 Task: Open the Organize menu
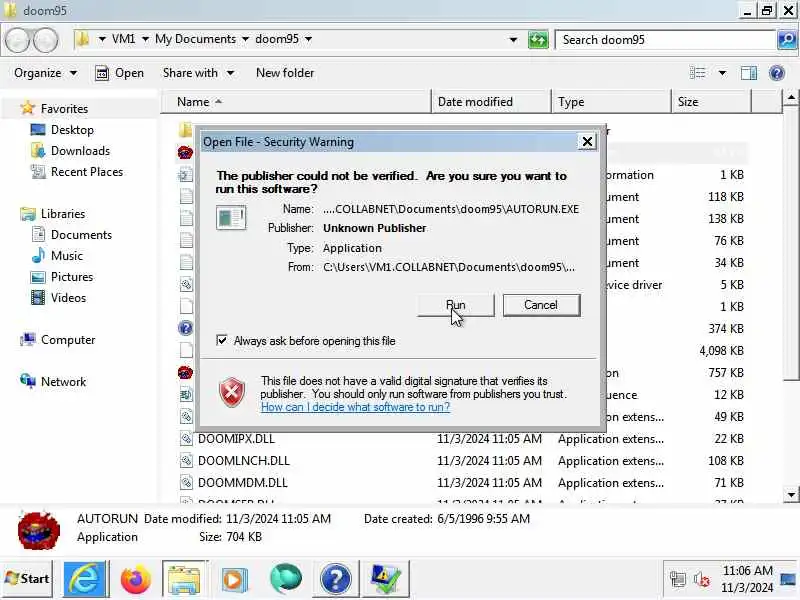(x=45, y=73)
